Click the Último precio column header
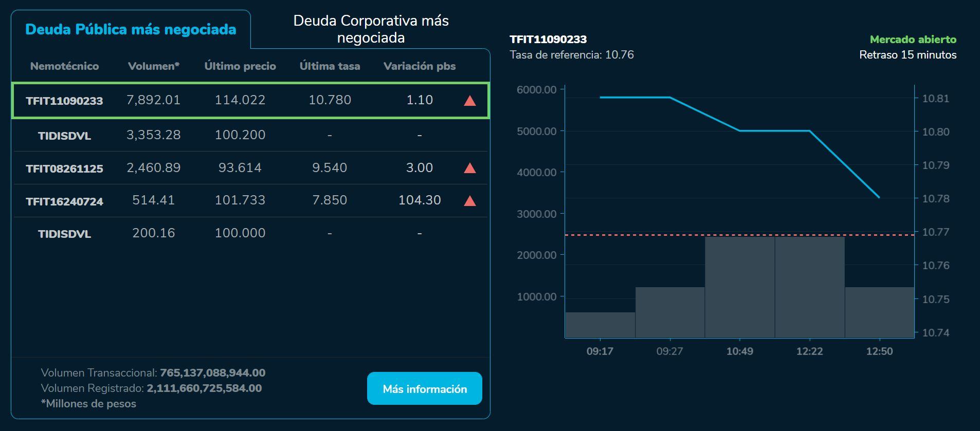This screenshot has width=980, height=431. coord(240,66)
